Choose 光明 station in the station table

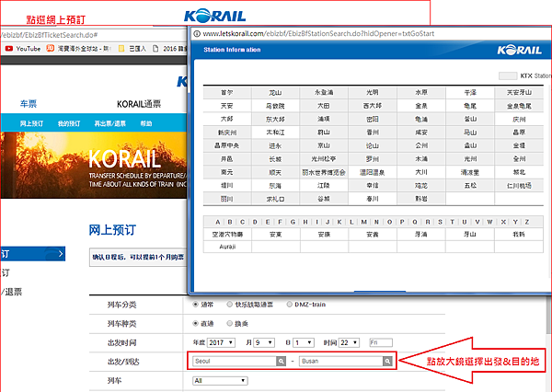click(373, 93)
